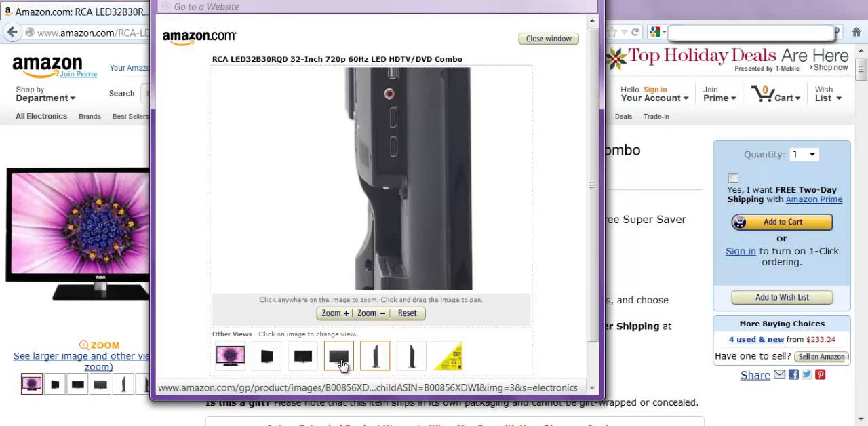Click Join Prime link under Amazon logo
Image resolution: width=868 pixels, height=426 pixels.
(x=78, y=74)
